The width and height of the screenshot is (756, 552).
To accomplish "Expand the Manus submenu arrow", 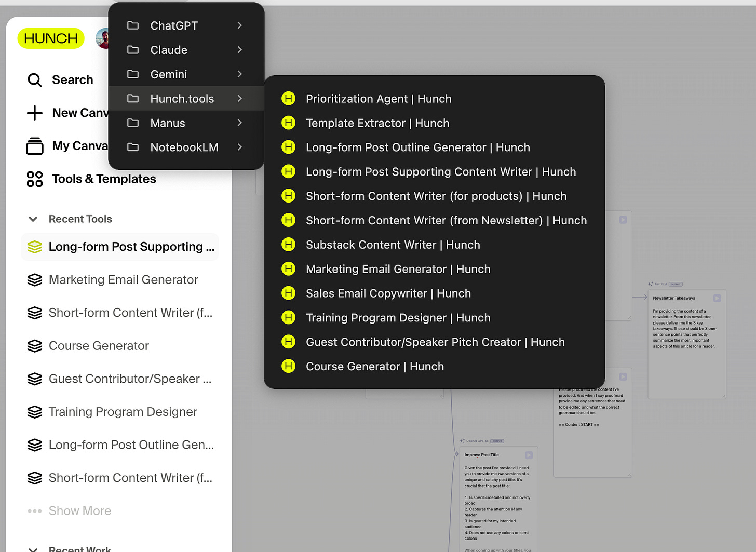I will coord(239,123).
